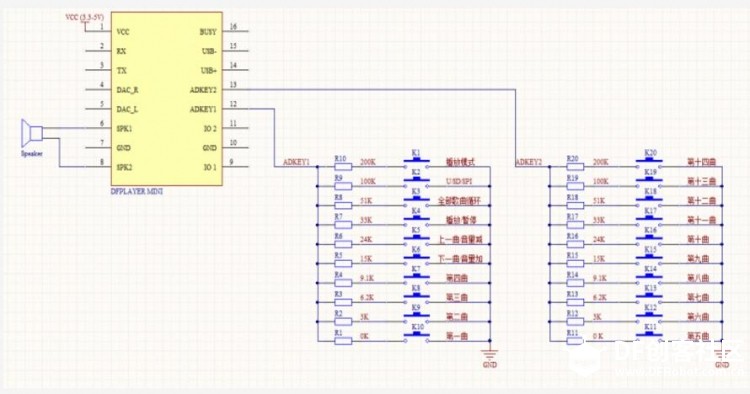Click the BUSY pin 16 label
This screenshot has width=750, height=394.
click(208, 32)
